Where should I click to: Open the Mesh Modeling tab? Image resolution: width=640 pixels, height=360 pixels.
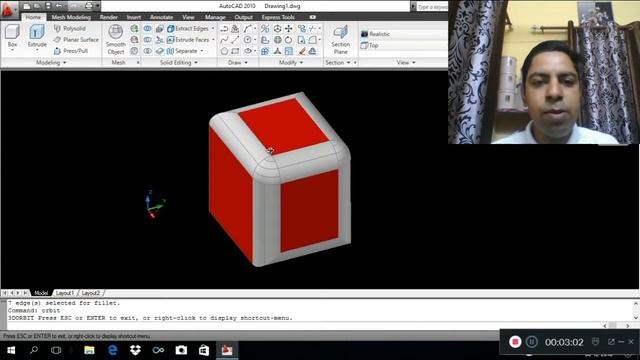click(71, 17)
